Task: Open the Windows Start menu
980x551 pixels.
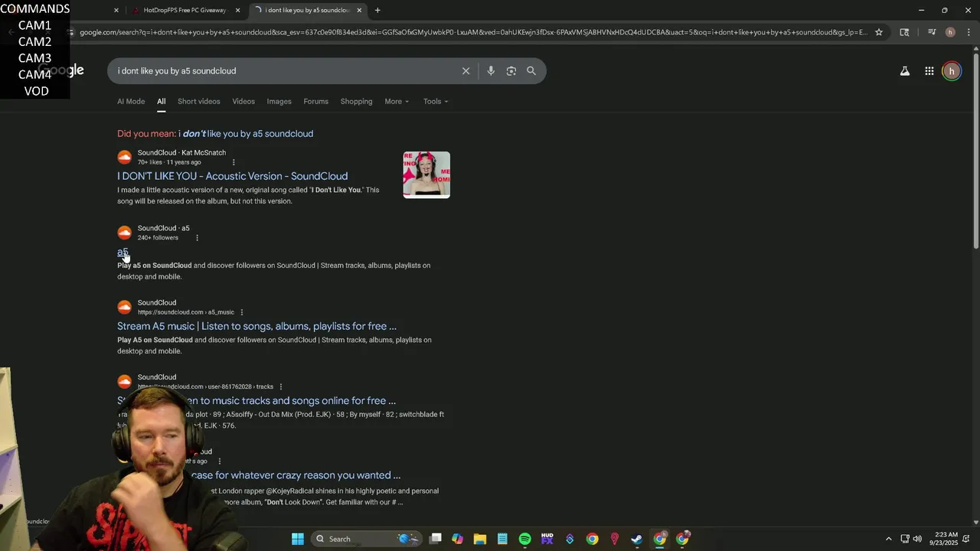Action: 298,539
